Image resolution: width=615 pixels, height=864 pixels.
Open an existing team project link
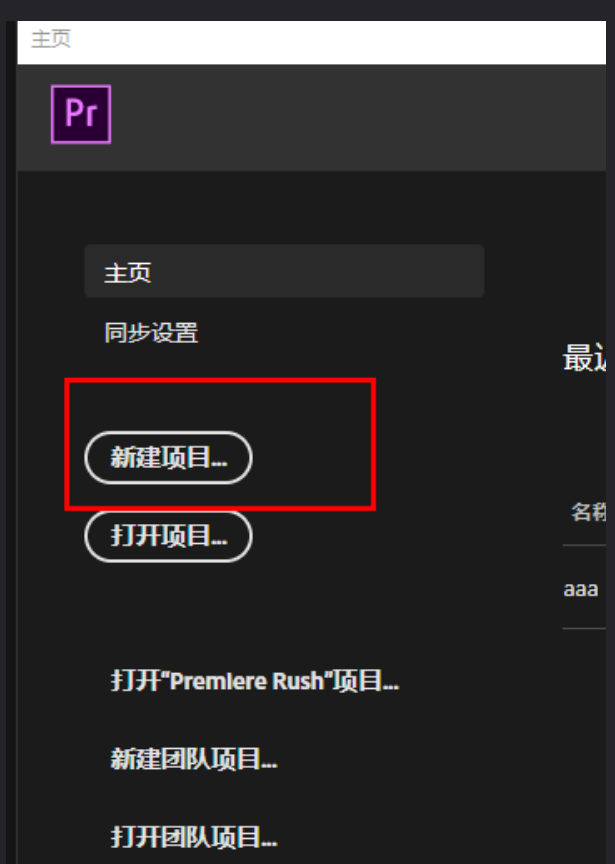193,838
